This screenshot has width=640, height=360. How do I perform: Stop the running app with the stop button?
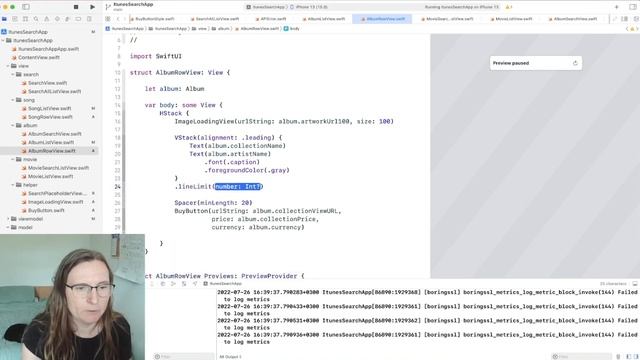[x=76, y=7]
